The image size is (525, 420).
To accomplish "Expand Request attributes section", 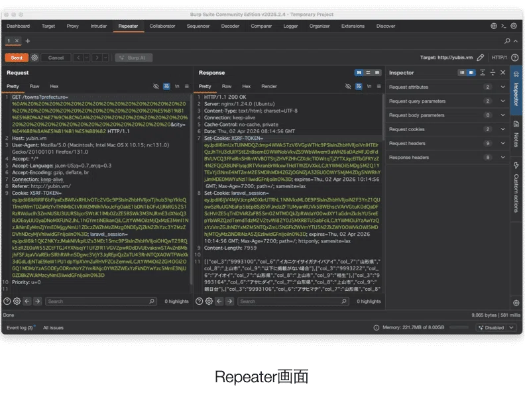I will pos(447,87).
